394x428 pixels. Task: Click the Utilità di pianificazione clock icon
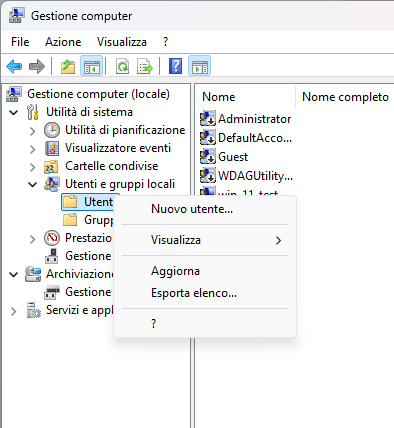52,130
